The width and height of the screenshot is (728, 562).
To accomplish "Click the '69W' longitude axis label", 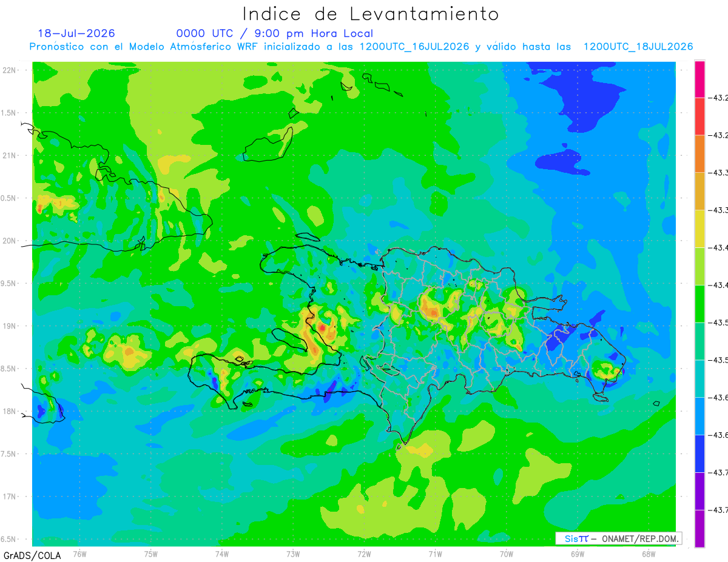I will coord(578,554).
